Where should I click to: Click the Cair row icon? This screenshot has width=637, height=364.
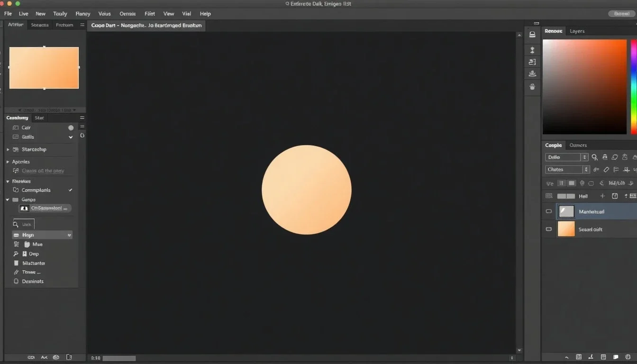pyautogui.click(x=16, y=127)
